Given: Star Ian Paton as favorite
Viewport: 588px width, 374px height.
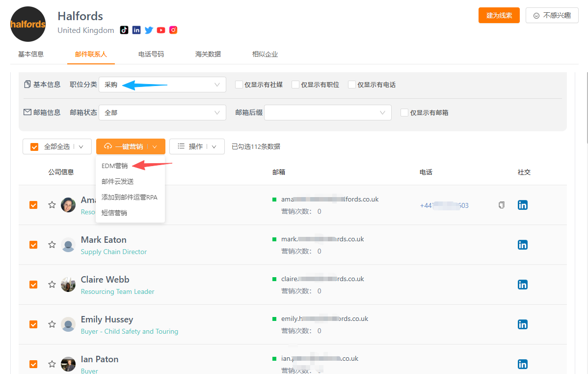Looking at the screenshot, I should click(x=52, y=364).
